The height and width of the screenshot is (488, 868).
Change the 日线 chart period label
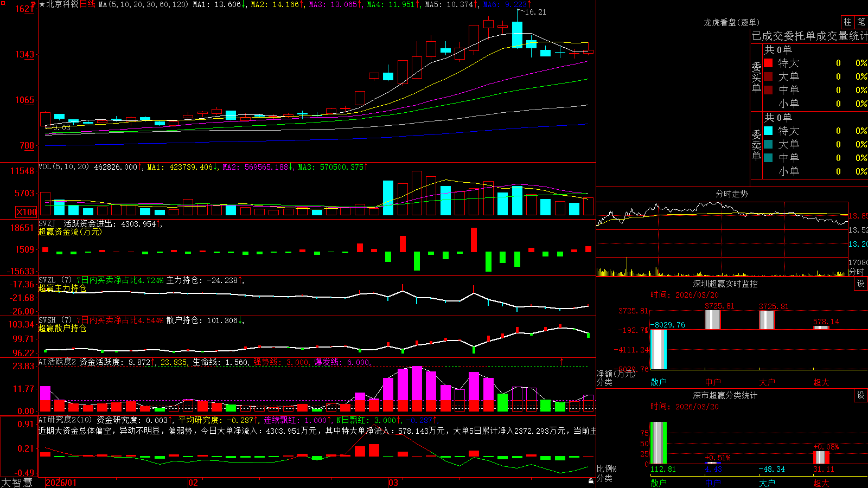point(87,4)
